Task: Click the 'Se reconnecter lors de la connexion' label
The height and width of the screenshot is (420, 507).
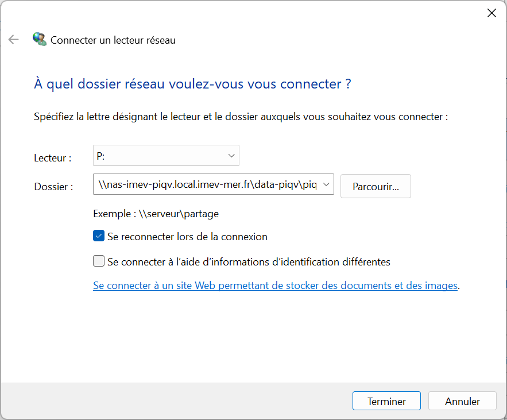Action: (x=187, y=237)
